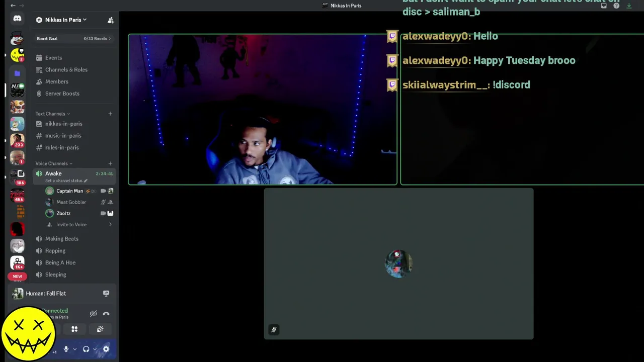Focus the stream tile showing Twitch chat
Image resolution: width=644 pixels, height=362 pixels.
[x=522, y=110]
